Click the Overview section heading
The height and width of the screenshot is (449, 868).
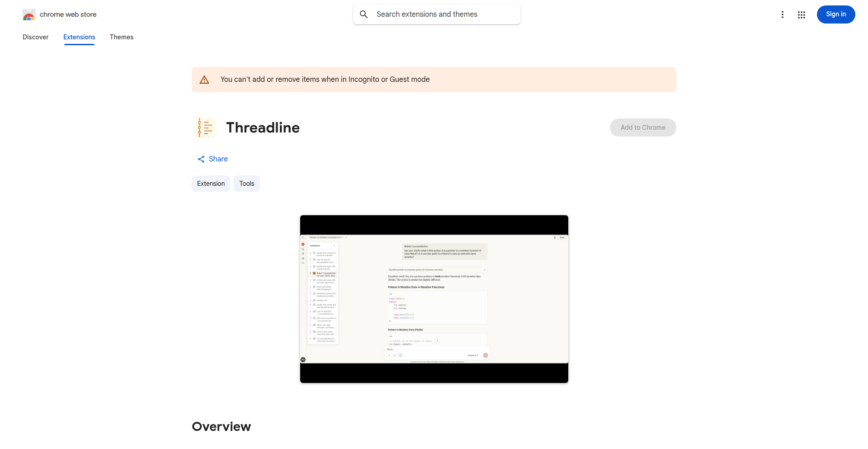[x=221, y=426]
